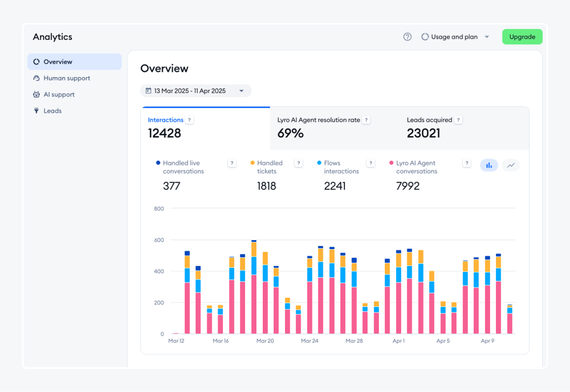Open the help question mark icon
Viewport: 570px width, 392px height.
(x=407, y=37)
